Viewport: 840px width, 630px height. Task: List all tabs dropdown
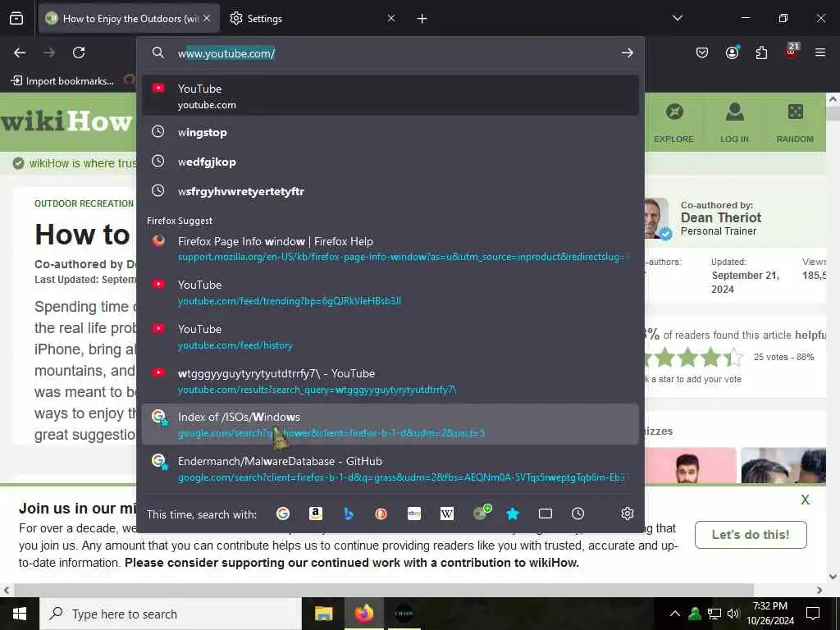point(678,18)
